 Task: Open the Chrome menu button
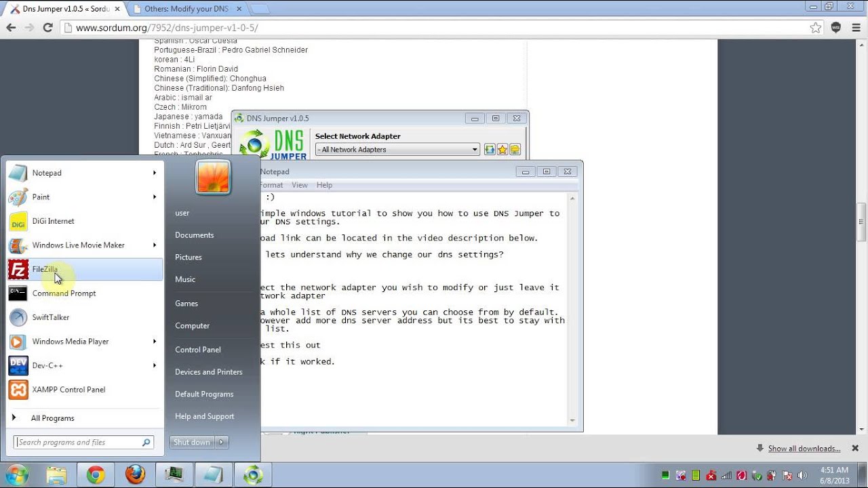click(855, 28)
